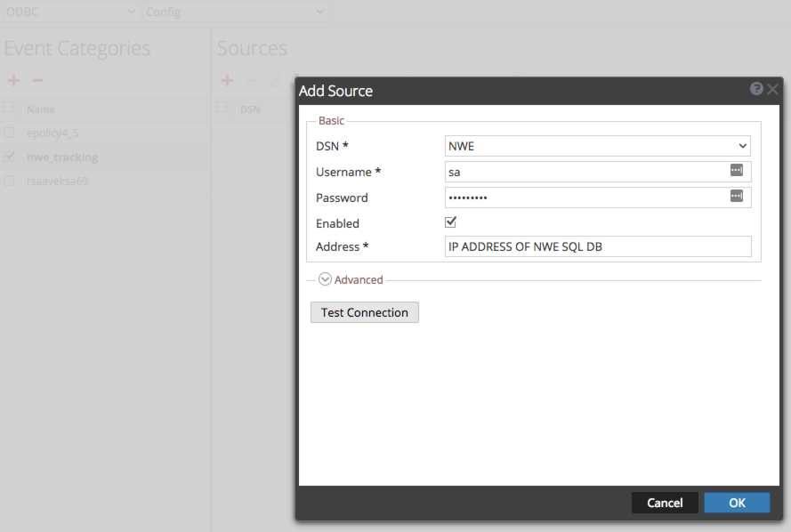Click the Sources remove minus icon
This screenshot has width=791, height=532.
click(x=251, y=80)
